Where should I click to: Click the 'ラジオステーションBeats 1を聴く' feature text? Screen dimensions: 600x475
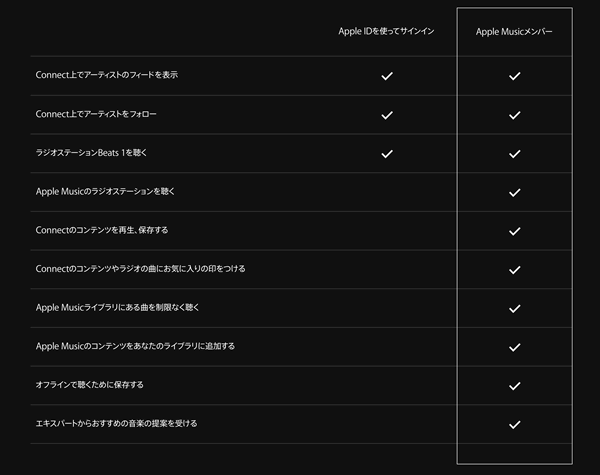[91, 153]
